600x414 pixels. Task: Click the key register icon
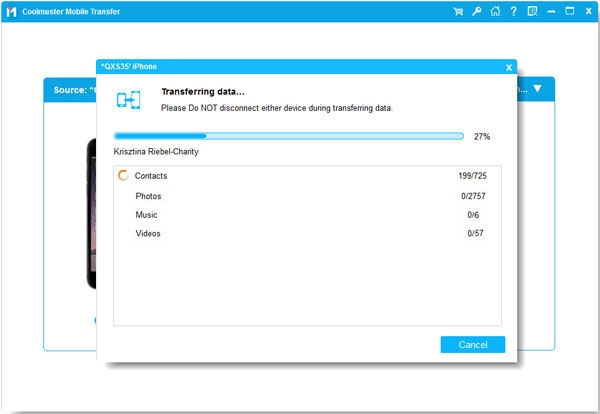point(476,11)
